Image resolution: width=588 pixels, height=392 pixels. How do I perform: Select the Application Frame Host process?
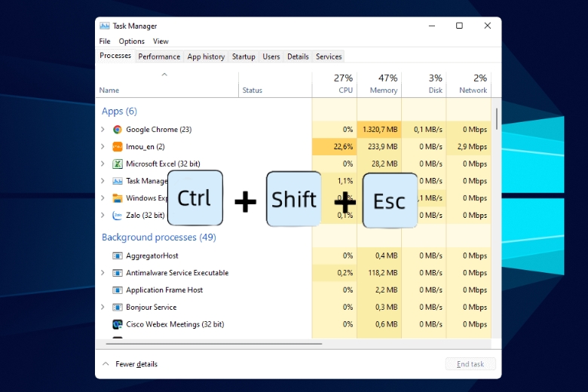tap(294, 290)
